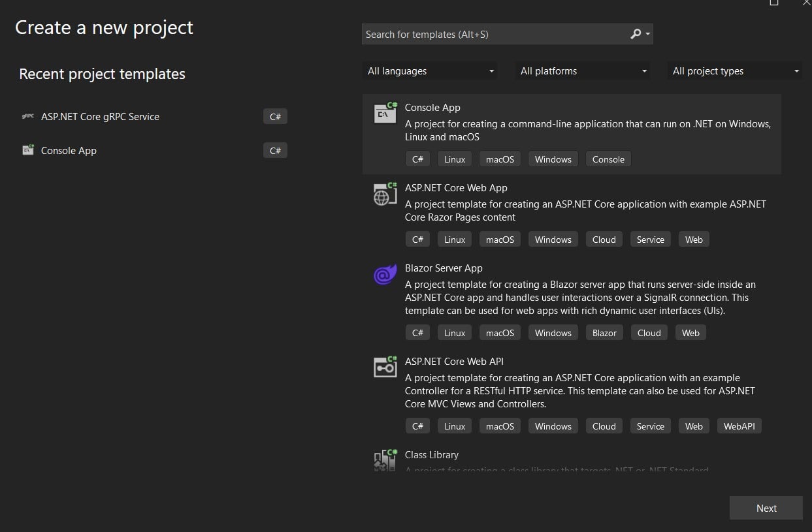Click Cloud tag under Blazor Server App
Screen dimensions: 812x532
(649, 333)
